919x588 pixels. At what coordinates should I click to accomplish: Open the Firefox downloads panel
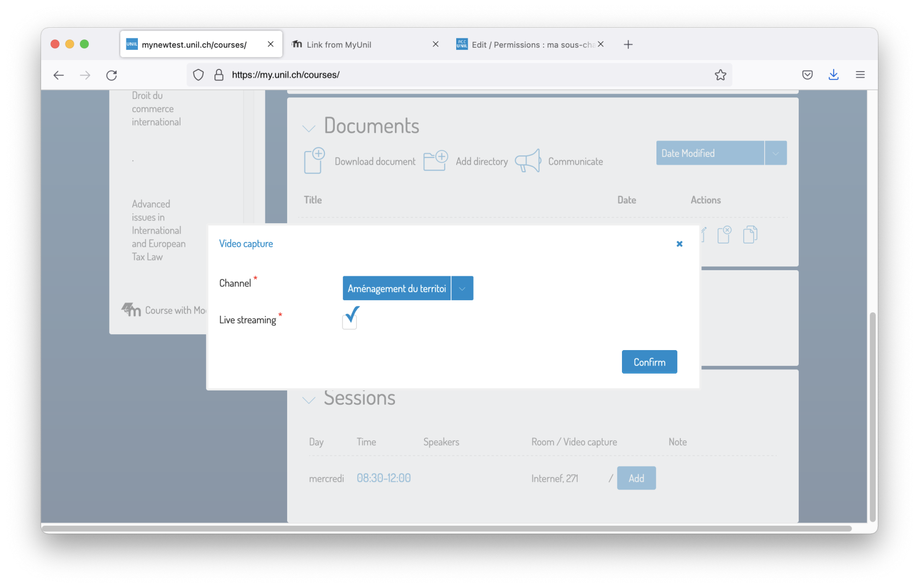833,75
